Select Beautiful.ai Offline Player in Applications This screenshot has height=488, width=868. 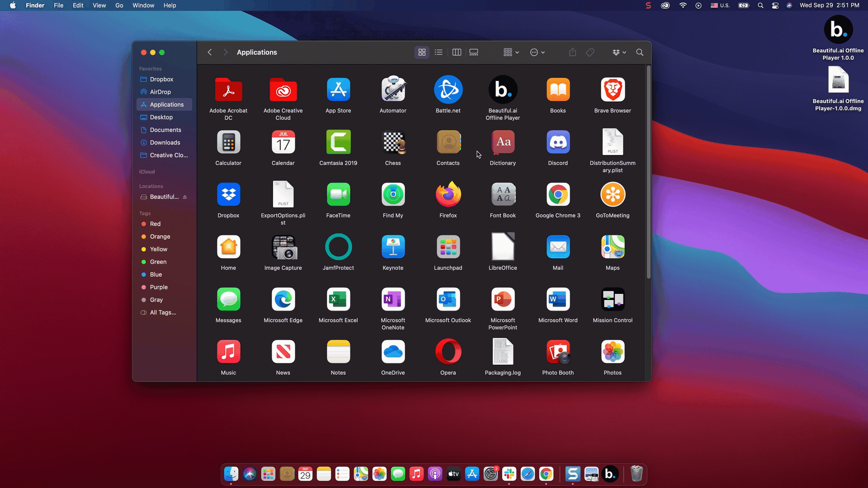503,89
